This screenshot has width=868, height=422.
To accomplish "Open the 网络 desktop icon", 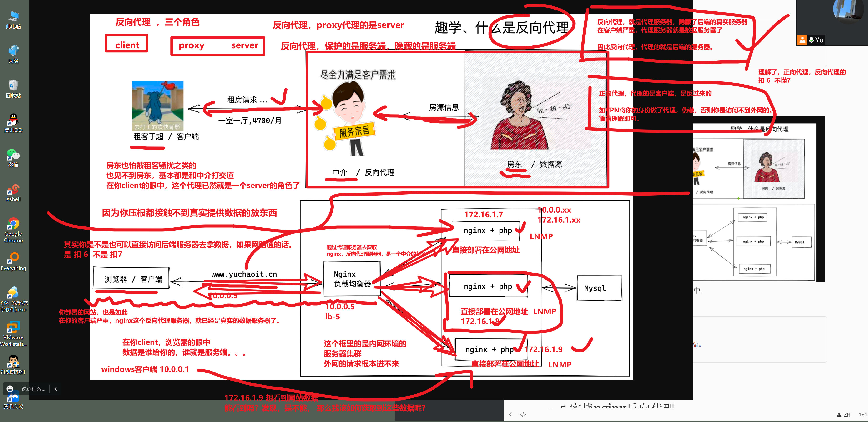I will (x=14, y=54).
